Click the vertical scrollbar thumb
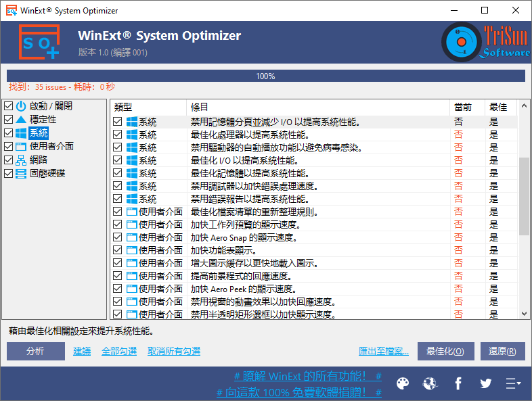This screenshot has width=532, height=401. tap(524, 196)
